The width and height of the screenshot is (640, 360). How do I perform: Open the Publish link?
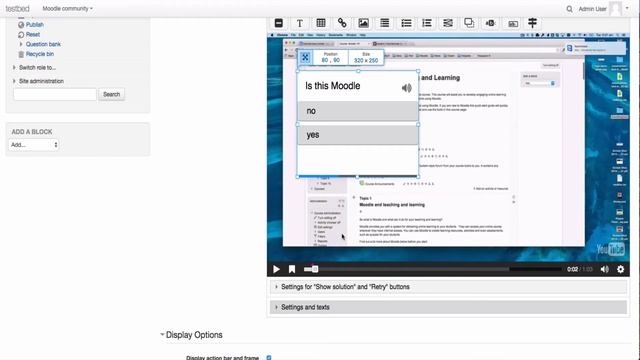tap(35, 25)
